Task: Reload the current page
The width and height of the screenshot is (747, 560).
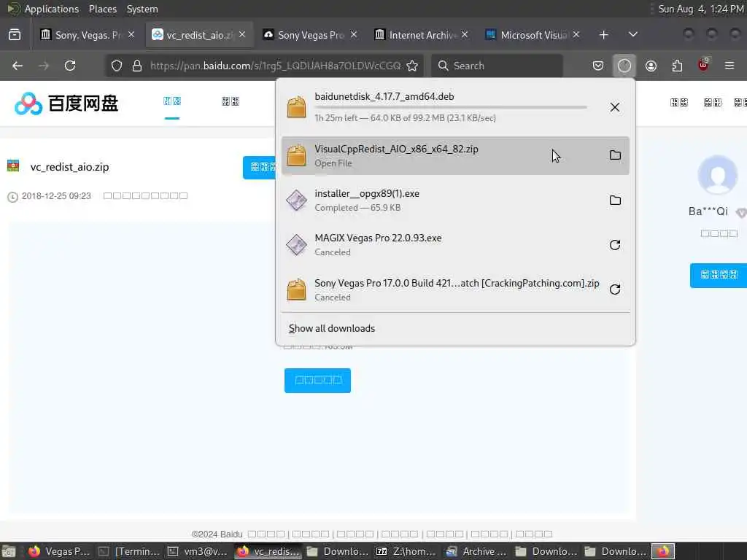Action: pos(70,66)
